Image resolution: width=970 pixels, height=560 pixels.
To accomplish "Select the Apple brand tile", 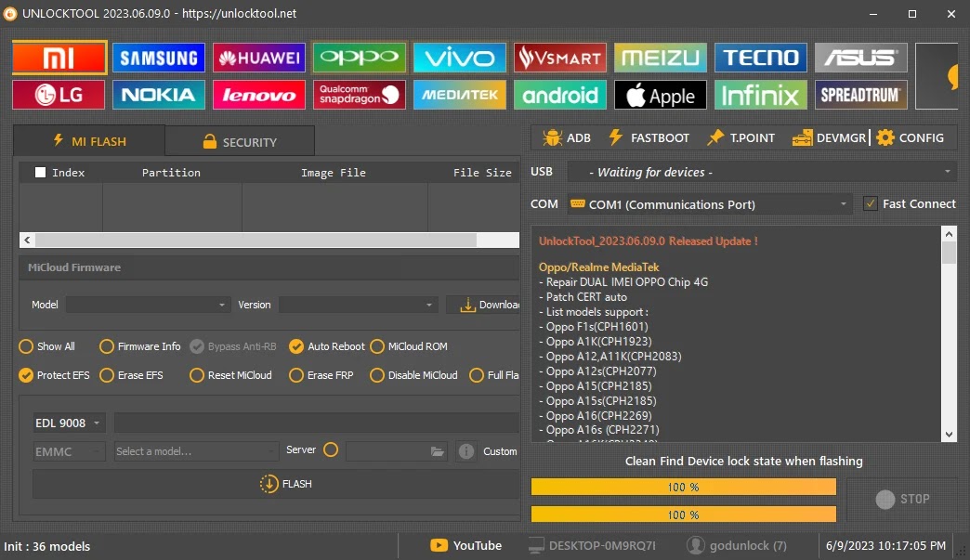I will (660, 95).
